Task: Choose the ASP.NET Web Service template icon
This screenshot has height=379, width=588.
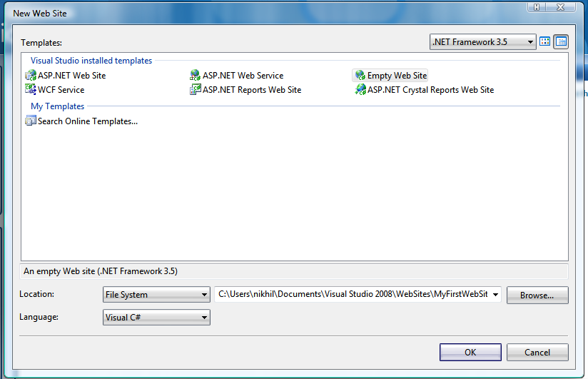Action: point(196,76)
